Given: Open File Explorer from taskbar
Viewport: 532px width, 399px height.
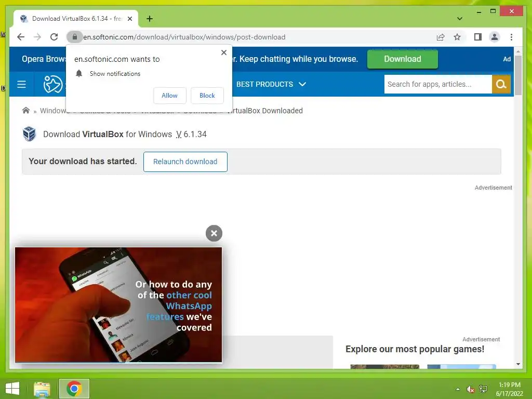Looking at the screenshot, I should 42,389.
